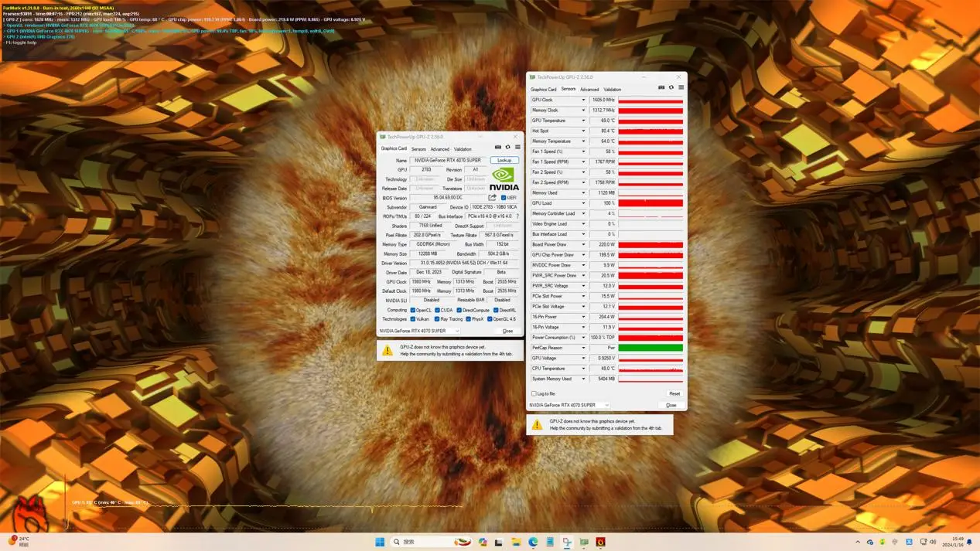Screen dimensions: 980x551
Task: Click the GPU-Z taskbar icon
Action: click(584, 542)
